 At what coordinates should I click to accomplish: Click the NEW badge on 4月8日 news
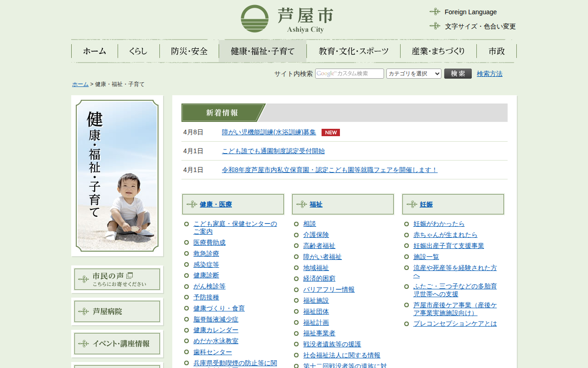point(330,132)
